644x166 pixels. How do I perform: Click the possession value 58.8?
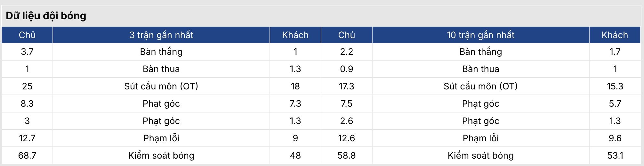(346, 155)
